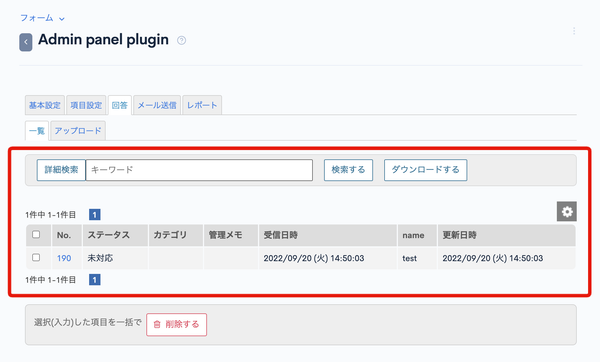Image resolution: width=600 pixels, height=362 pixels.
Task: Select the 回答 tab
Action: tap(120, 105)
